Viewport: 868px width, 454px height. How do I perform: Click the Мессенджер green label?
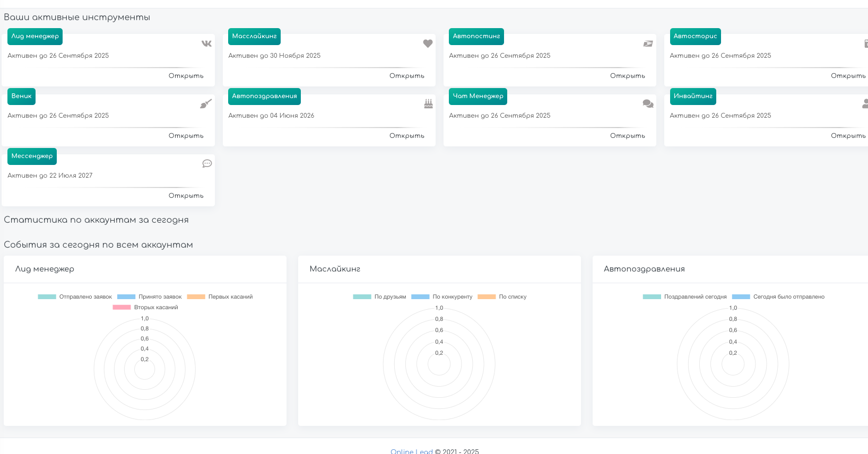[32, 156]
